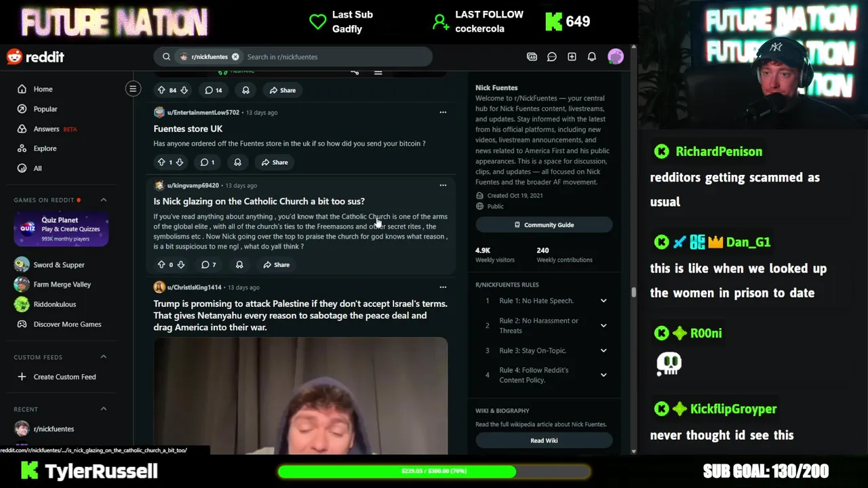Share the post with 84 votes
868x488 pixels.
[283, 90]
